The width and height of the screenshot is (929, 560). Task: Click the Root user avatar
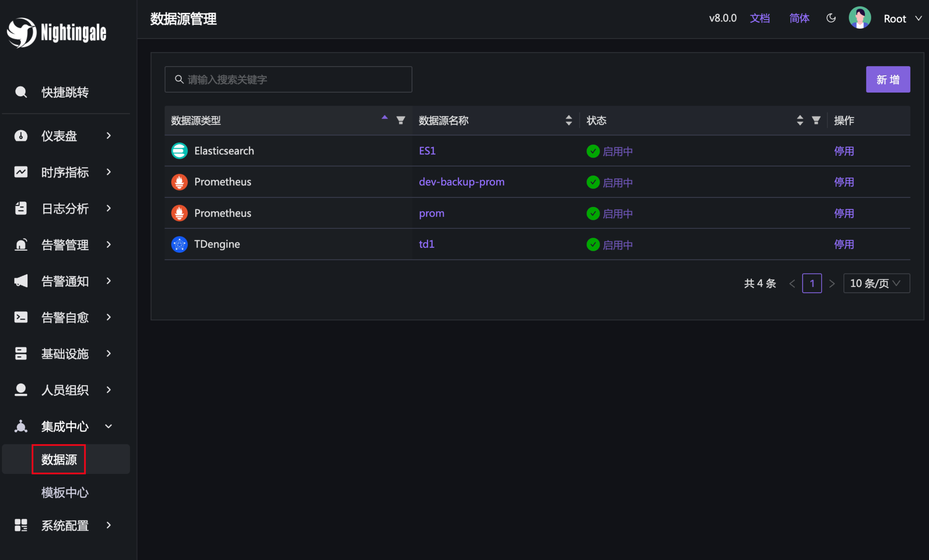coord(860,18)
